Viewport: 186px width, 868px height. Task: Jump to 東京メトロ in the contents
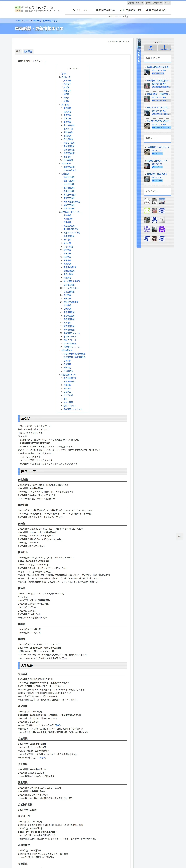click(x=68, y=129)
